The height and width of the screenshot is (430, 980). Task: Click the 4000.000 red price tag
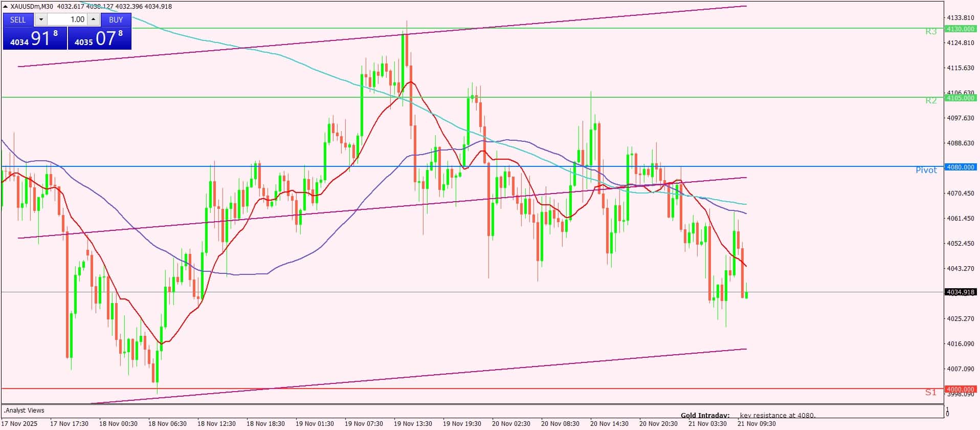pyautogui.click(x=960, y=389)
